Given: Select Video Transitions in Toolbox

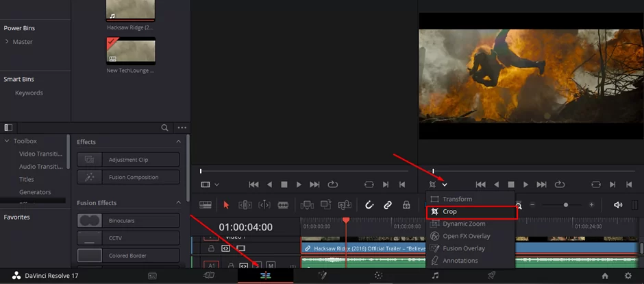Looking at the screenshot, I should pyautogui.click(x=40, y=154).
